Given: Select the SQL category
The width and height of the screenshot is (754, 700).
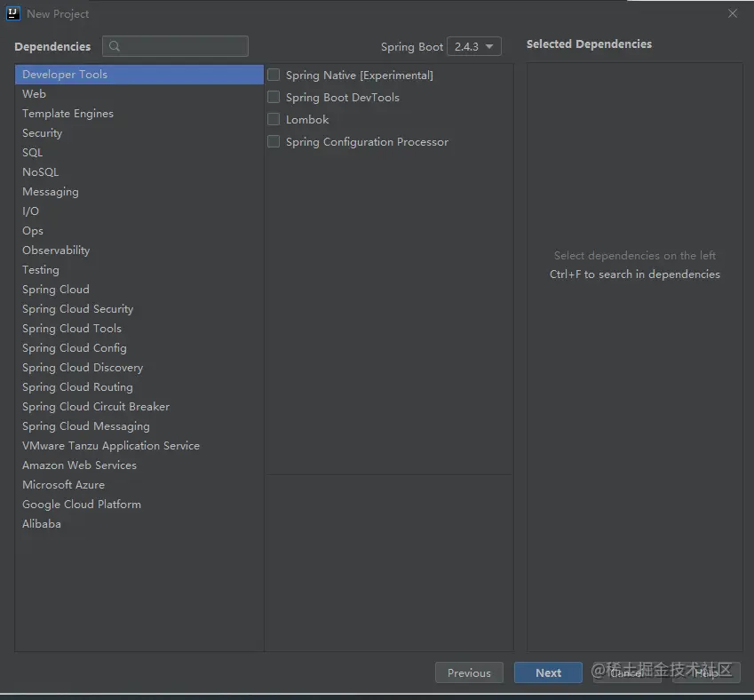Looking at the screenshot, I should [139, 153].
